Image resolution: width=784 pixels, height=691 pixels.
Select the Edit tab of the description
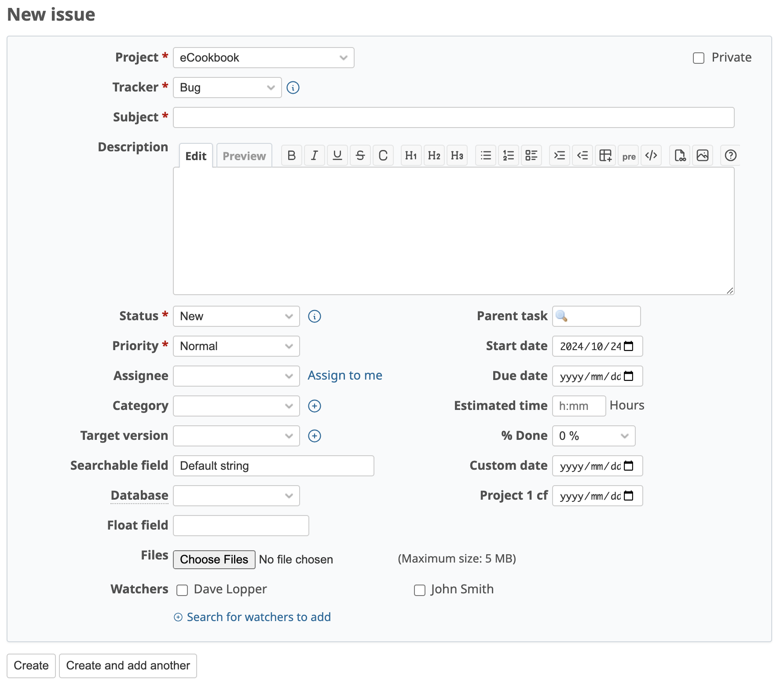coord(196,155)
